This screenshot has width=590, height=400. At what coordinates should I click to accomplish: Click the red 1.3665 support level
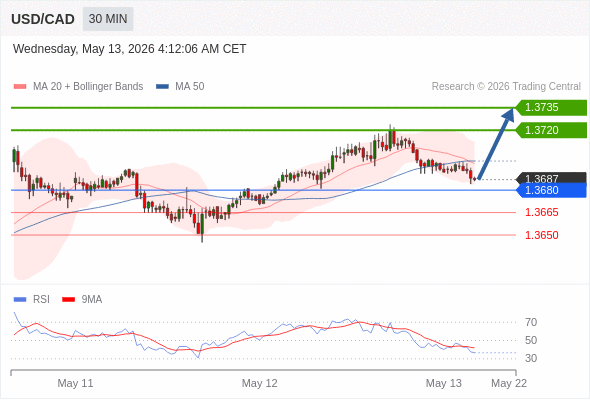pos(541,212)
